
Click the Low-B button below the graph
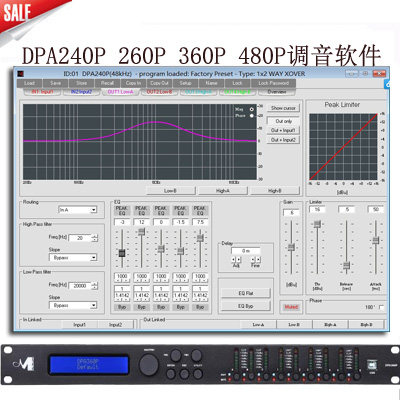(170, 191)
